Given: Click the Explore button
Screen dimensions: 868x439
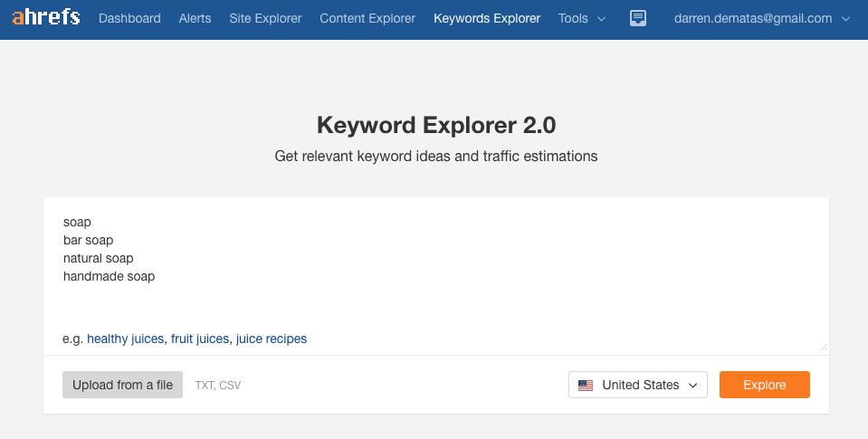Looking at the screenshot, I should point(765,385).
